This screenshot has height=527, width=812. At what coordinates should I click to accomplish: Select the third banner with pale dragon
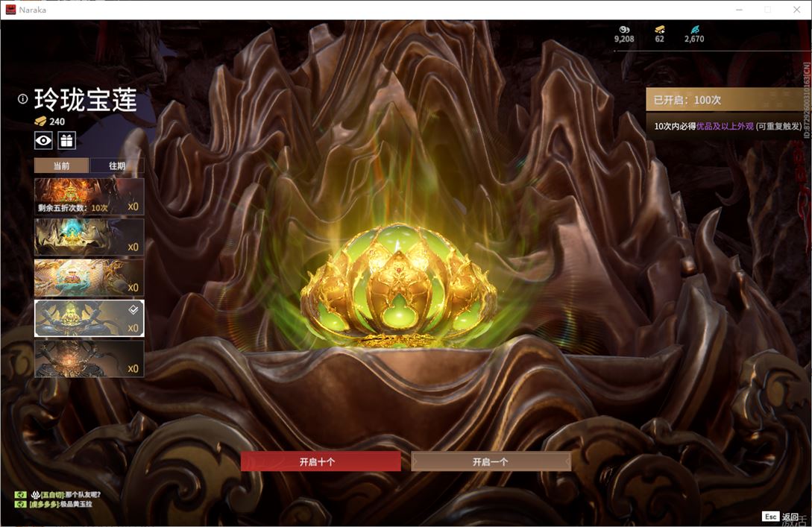click(x=89, y=277)
